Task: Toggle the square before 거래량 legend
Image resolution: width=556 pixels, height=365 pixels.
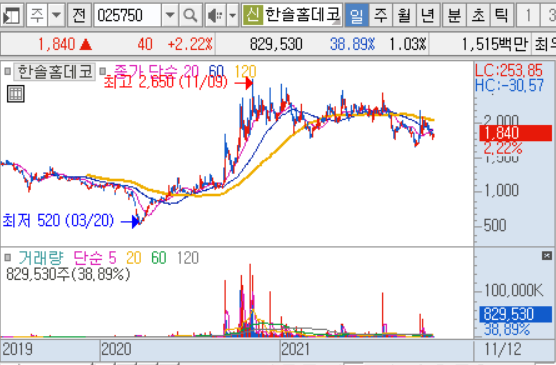Action: click(x=7, y=258)
